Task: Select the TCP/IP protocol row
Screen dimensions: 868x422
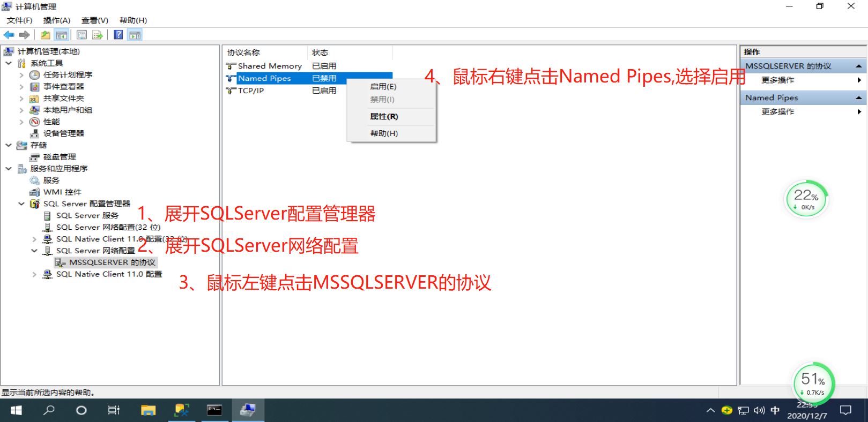Action: click(251, 91)
